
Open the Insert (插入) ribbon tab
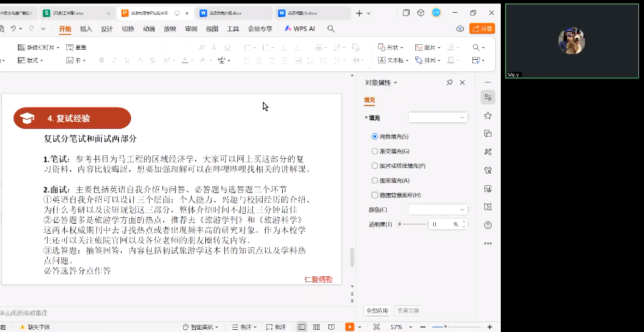pos(85,28)
